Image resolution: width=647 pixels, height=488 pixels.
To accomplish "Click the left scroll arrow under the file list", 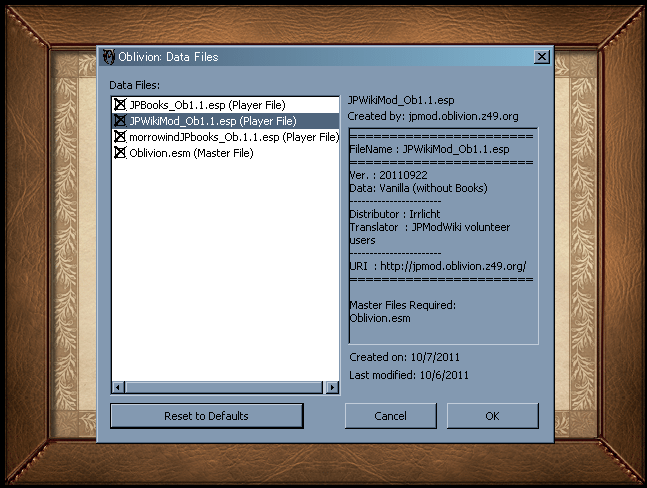I will 116,387.
